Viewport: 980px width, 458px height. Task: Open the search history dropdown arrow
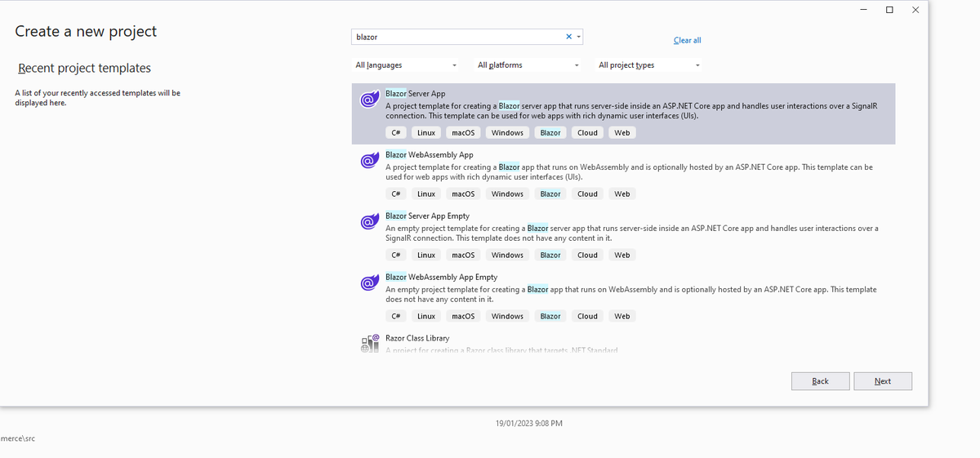pos(579,37)
